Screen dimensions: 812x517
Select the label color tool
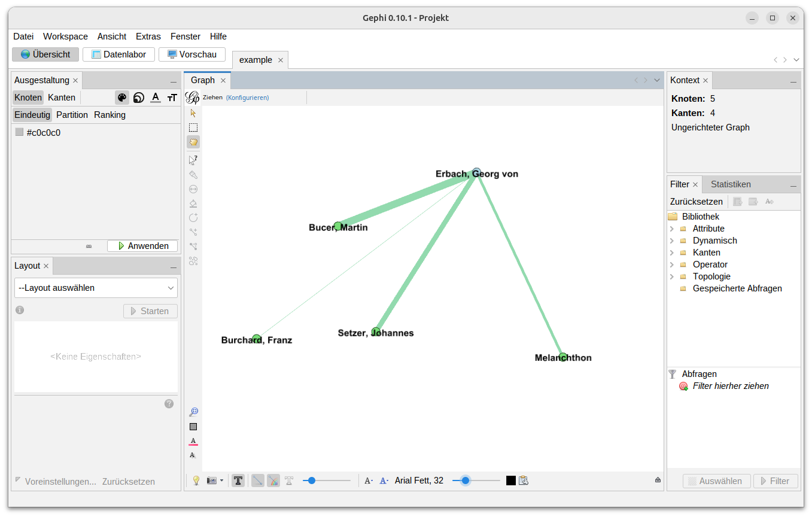(156, 97)
